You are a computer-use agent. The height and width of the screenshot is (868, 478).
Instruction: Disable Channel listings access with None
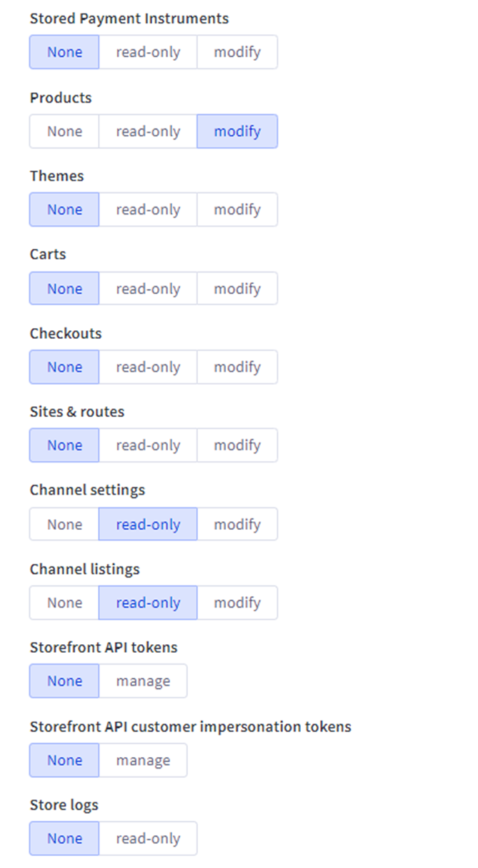tap(64, 603)
